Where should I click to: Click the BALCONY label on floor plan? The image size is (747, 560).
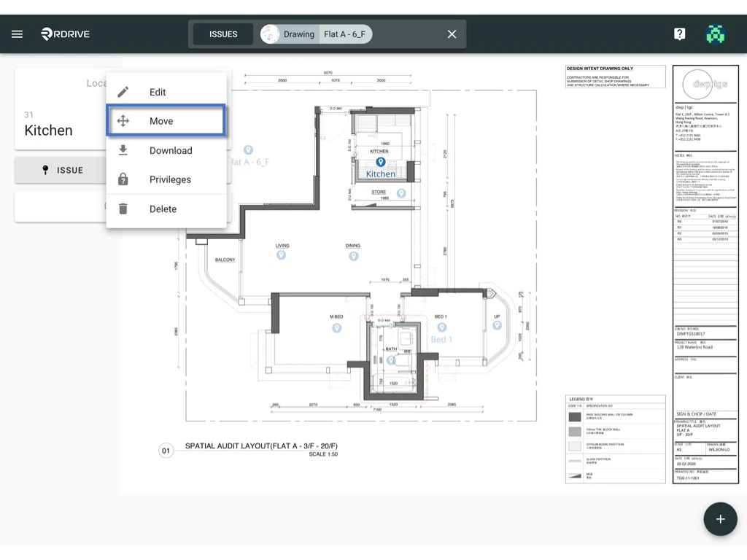pyautogui.click(x=225, y=260)
